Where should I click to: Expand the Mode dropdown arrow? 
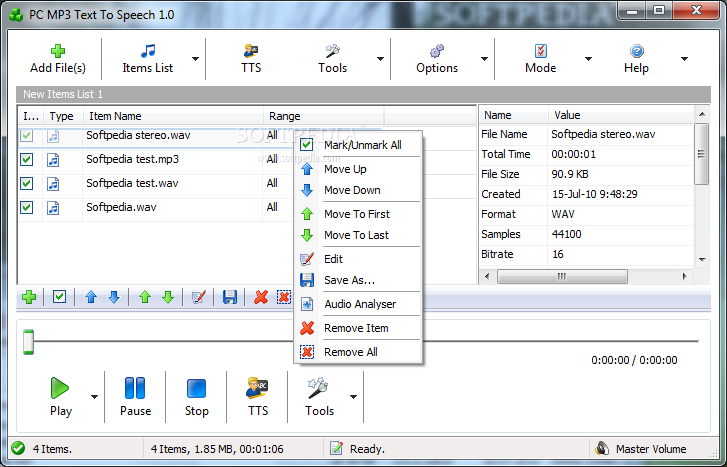[x=588, y=59]
